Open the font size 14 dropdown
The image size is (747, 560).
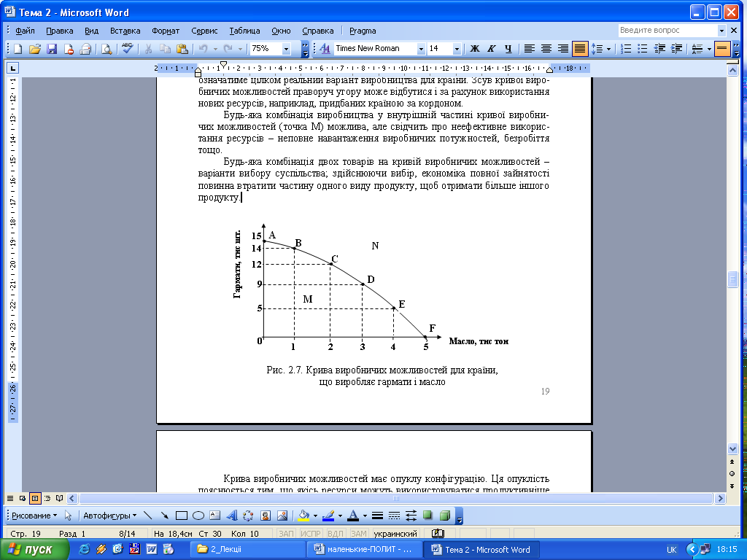[x=457, y=49]
